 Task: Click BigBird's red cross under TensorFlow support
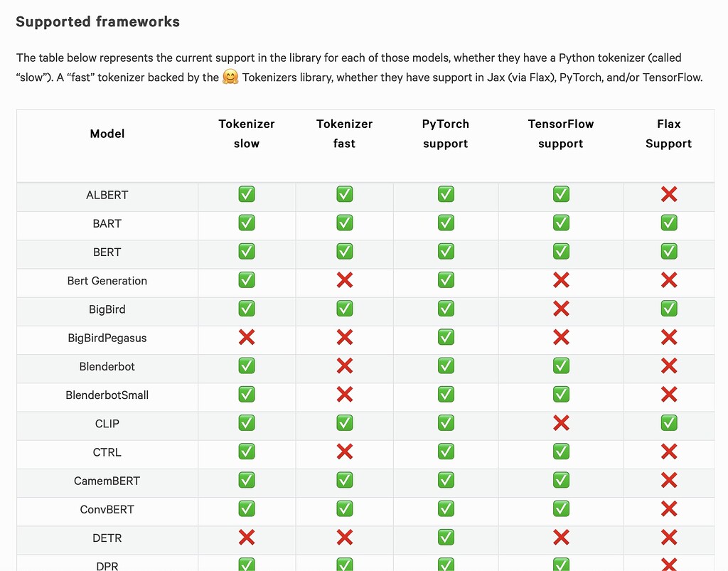(x=561, y=309)
